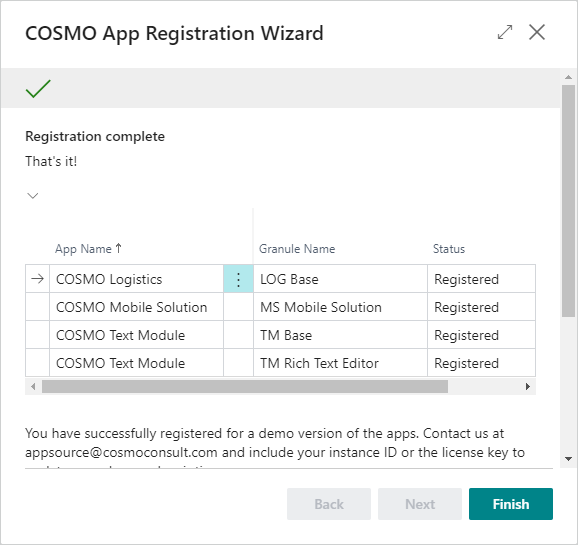Click the LOG Base granule cell
578x545 pixels.
[x=340, y=279]
